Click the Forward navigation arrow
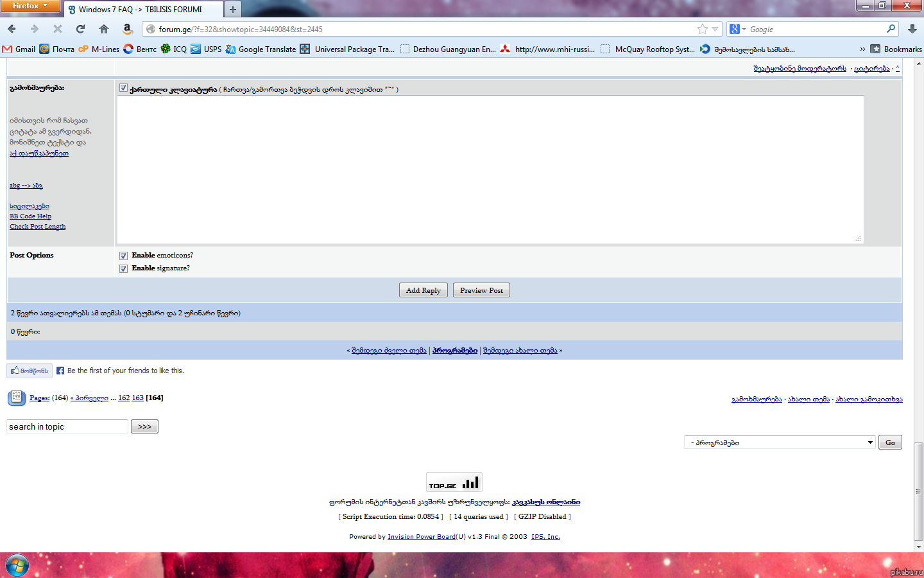The height and width of the screenshot is (578, 924). [35, 29]
